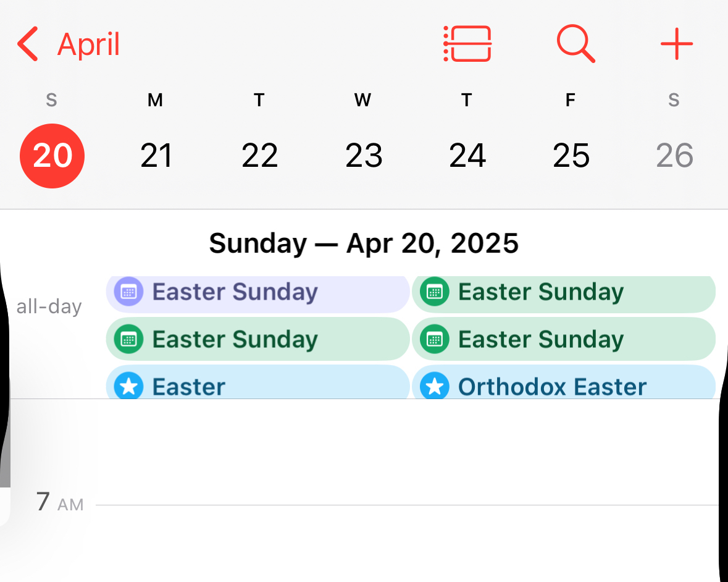728x582 pixels.
Task: Tap the list view toggle icon
Action: [x=467, y=44]
